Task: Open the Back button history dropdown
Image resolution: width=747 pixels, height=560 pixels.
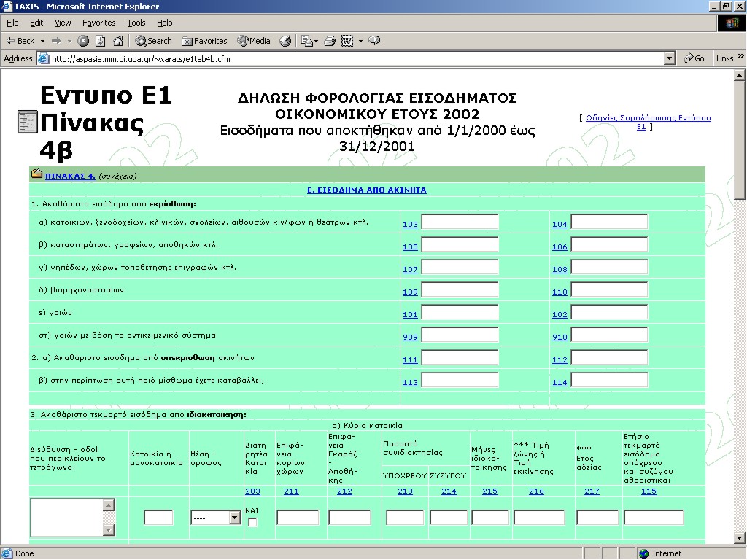Action: click(x=42, y=41)
